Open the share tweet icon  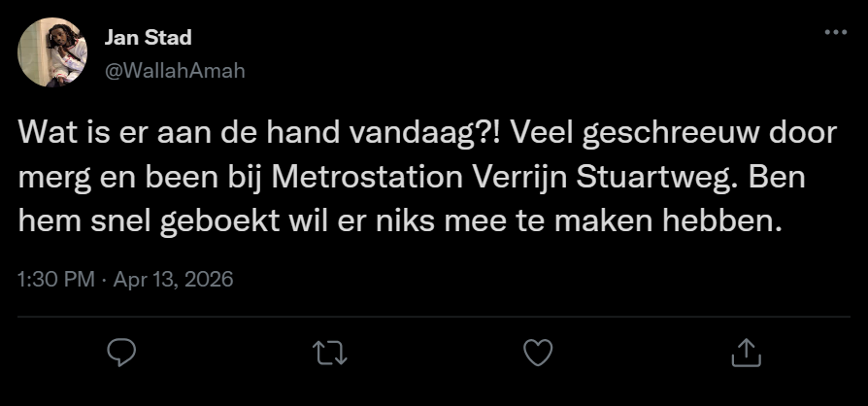click(x=745, y=351)
